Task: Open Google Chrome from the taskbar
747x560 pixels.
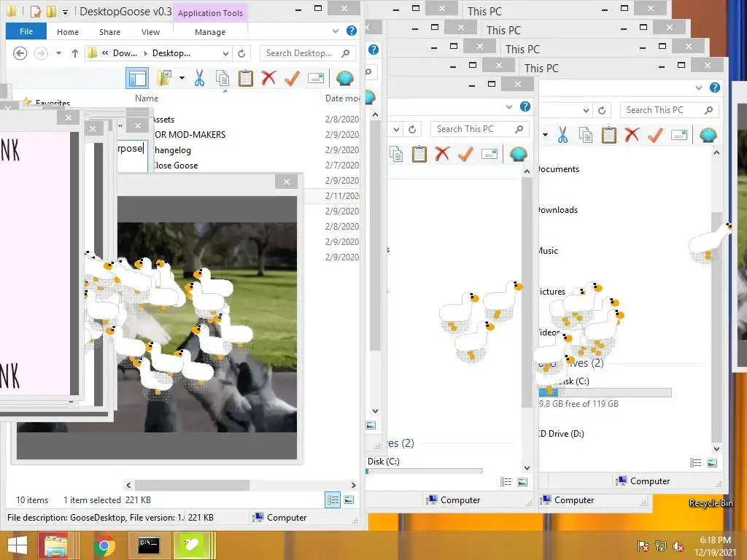Action: click(104, 545)
